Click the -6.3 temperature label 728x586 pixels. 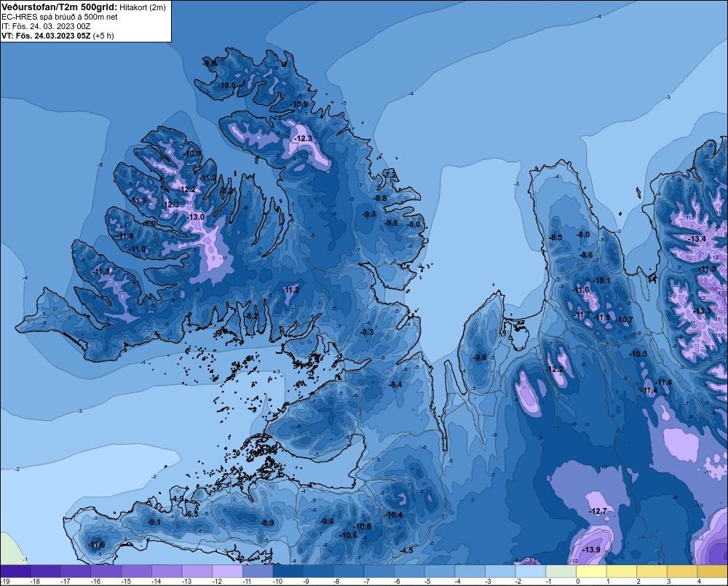coord(191,514)
